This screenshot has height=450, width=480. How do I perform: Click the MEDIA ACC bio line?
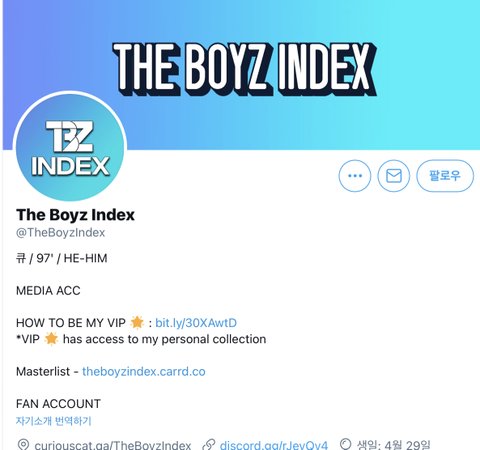click(48, 290)
